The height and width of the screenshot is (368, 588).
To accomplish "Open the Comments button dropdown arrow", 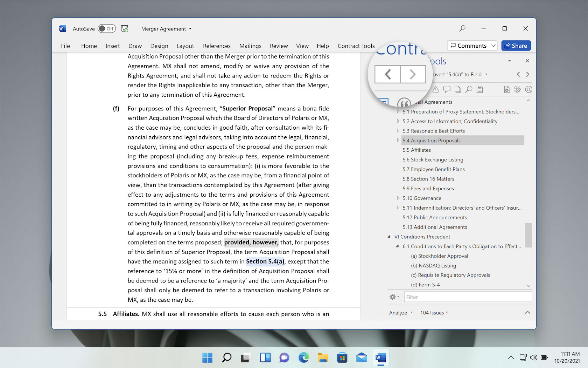I will coord(493,46).
